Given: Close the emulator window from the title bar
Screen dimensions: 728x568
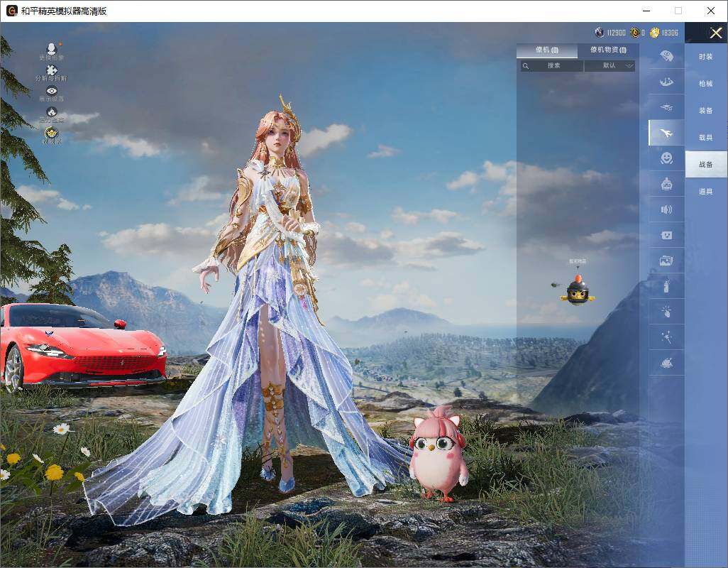Looking at the screenshot, I should pyautogui.click(x=711, y=11).
